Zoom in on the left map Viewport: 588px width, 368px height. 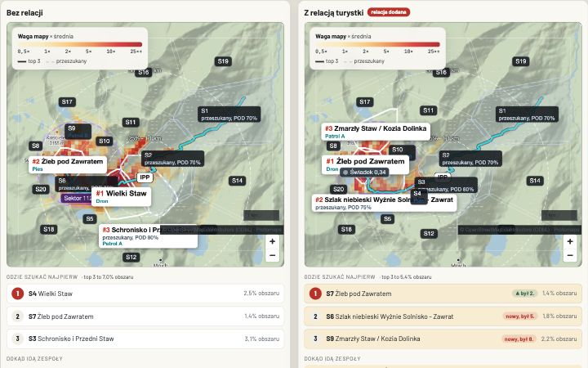272,241
